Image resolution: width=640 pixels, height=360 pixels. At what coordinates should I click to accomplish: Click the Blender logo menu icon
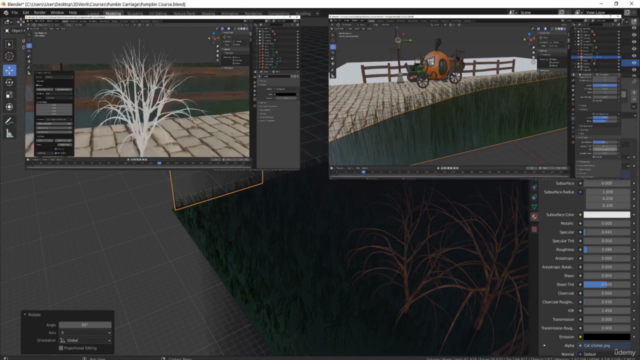(6, 13)
